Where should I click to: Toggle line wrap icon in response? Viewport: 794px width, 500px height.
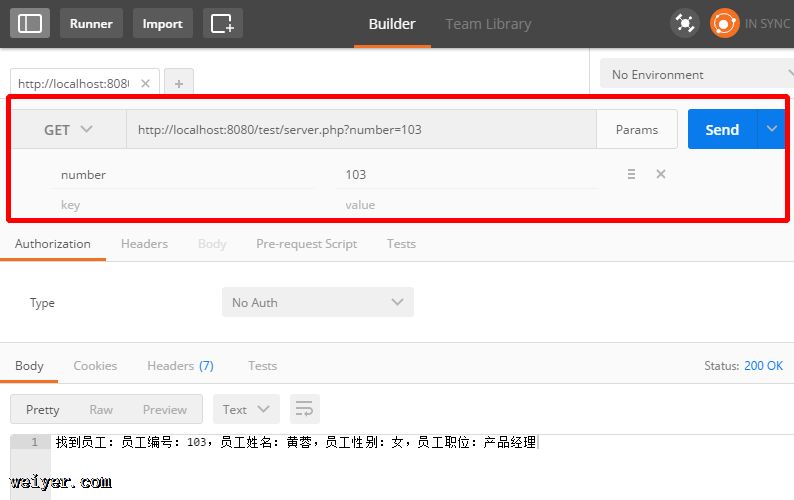click(x=304, y=409)
